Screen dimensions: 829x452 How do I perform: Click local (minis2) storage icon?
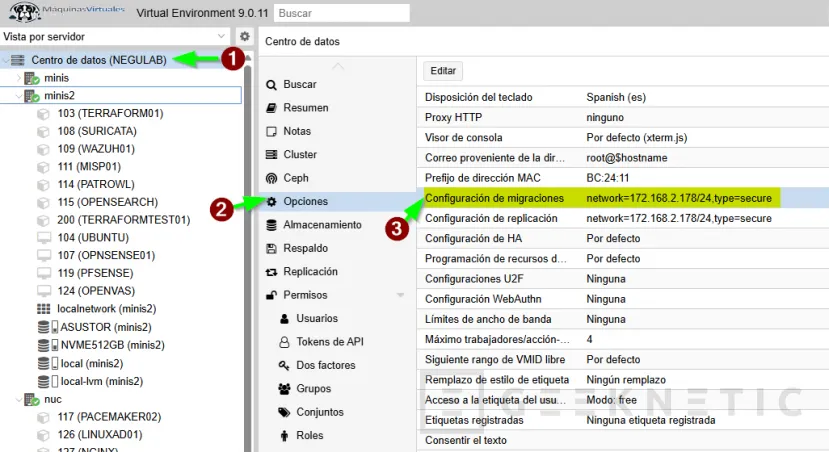click(48, 363)
